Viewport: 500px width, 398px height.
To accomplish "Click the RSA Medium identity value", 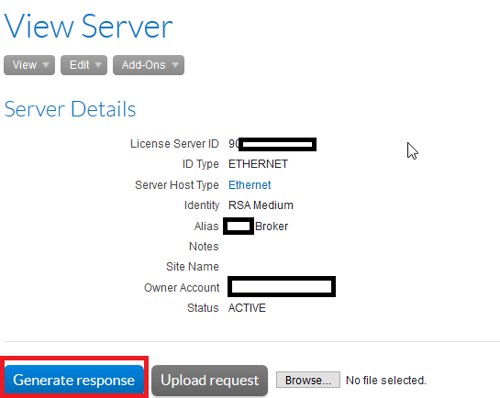I will pyautogui.click(x=261, y=205).
